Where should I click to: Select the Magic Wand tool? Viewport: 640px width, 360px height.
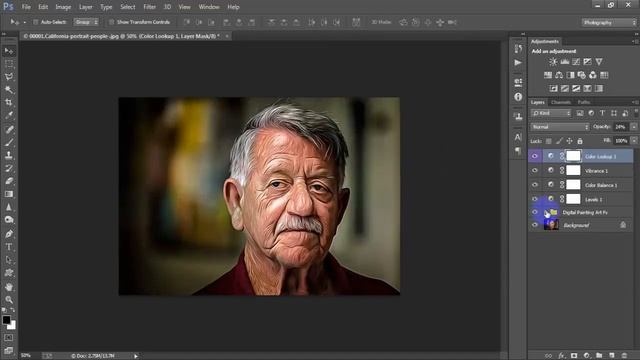tap(9, 90)
